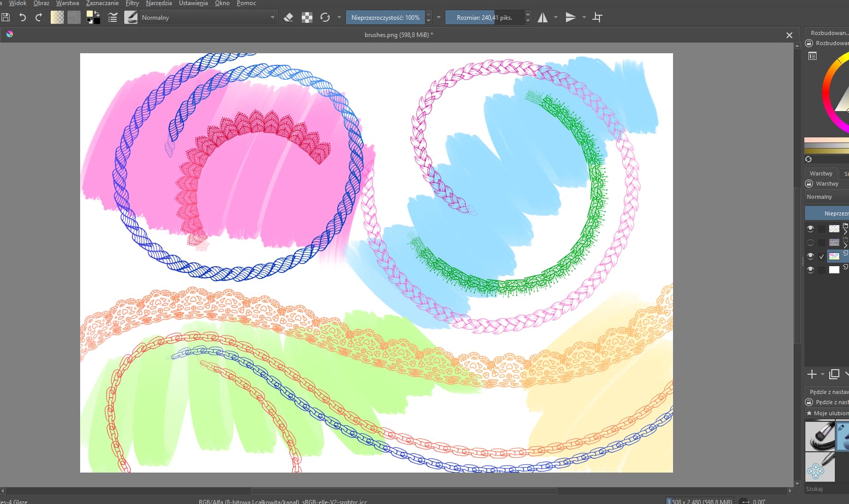Expand the layer blending mode Normalny list

click(x=826, y=197)
